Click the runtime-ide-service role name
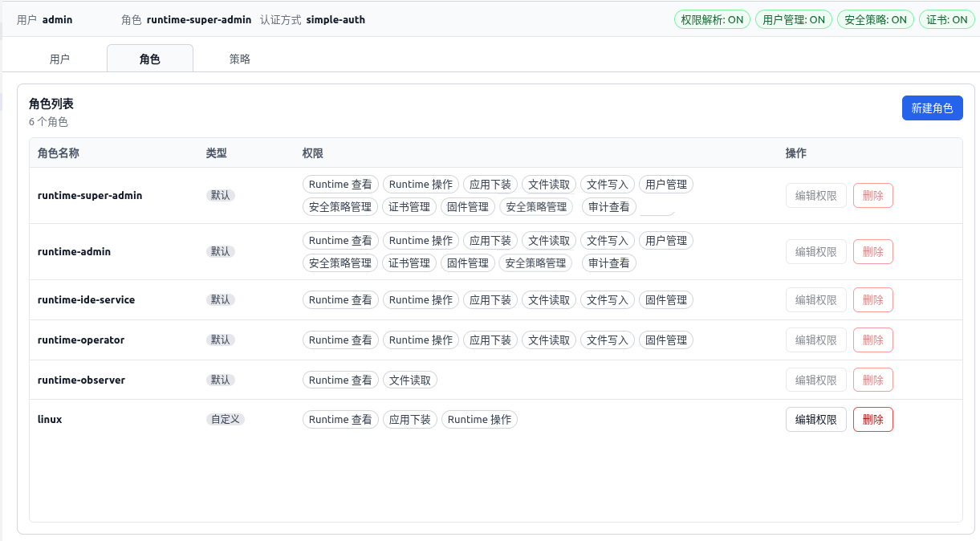This screenshot has width=980, height=541. click(x=86, y=300)
